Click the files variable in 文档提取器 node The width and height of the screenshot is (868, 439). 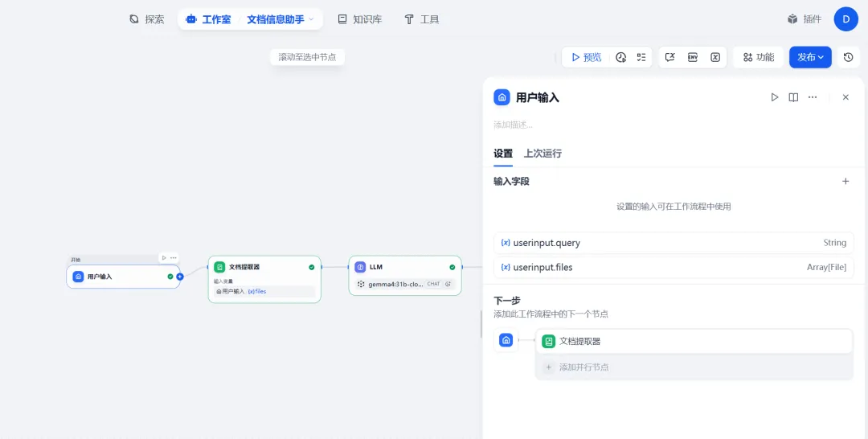click(257, 291)
